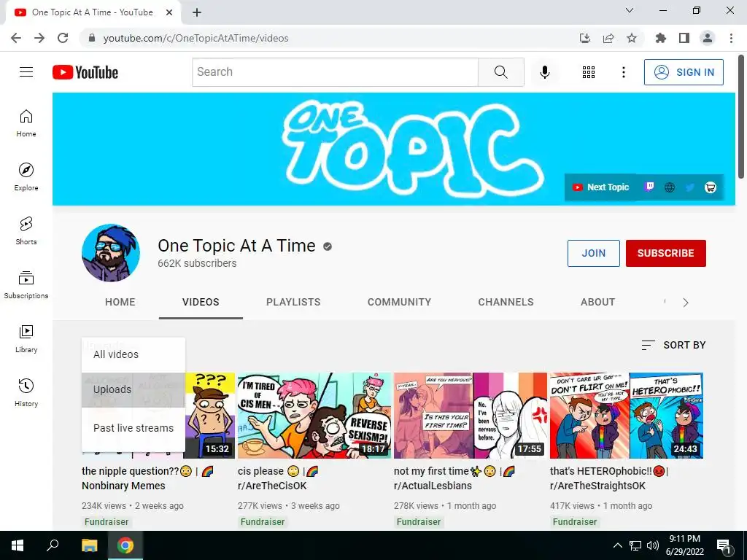747x560 pixels.
Task: Click the search magnifier button
Action: point(500,72)
